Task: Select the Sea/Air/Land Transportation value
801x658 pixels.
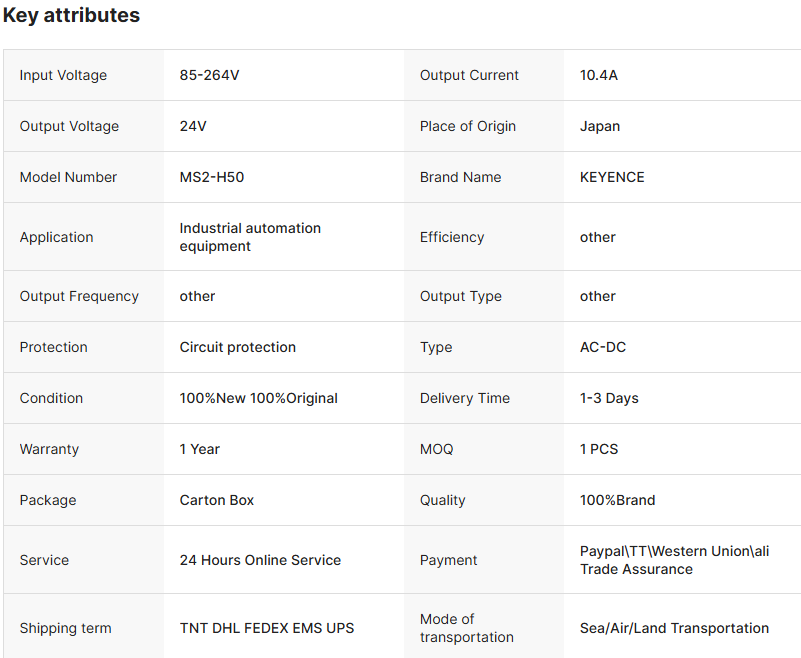Action: [x=674, y=628]
